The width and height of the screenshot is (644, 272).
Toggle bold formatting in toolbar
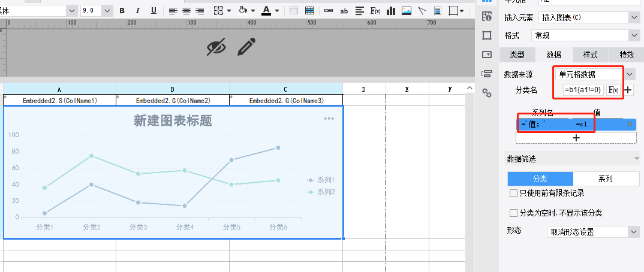(122, 11)
